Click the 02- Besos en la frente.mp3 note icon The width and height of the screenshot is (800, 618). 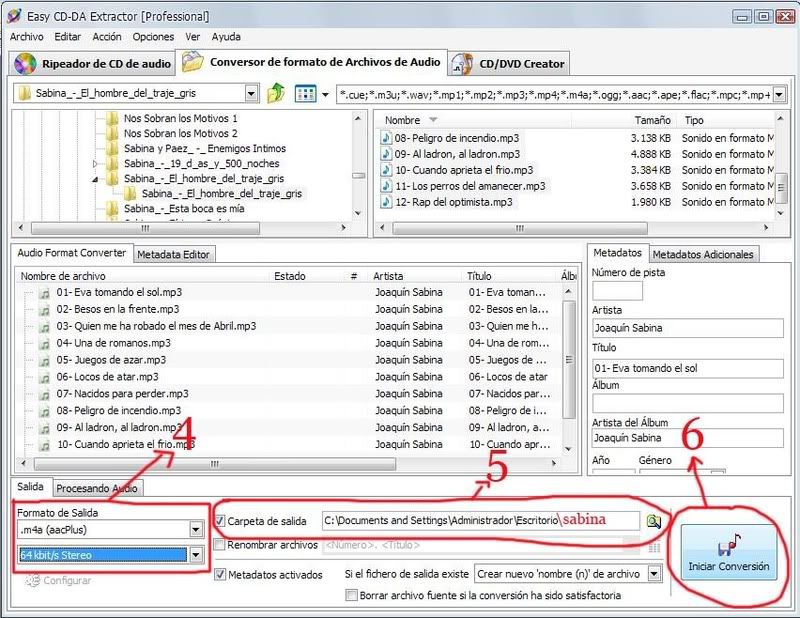tap(45, 310)
